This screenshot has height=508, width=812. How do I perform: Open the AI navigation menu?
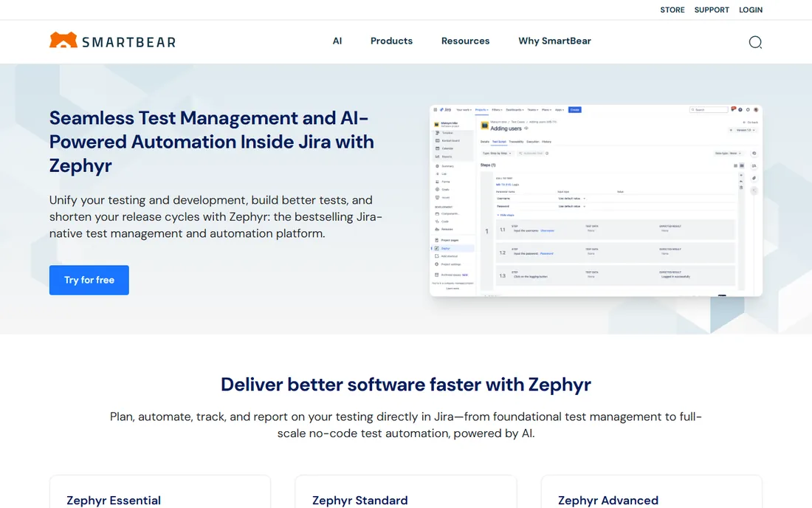[x=337, y=41]
